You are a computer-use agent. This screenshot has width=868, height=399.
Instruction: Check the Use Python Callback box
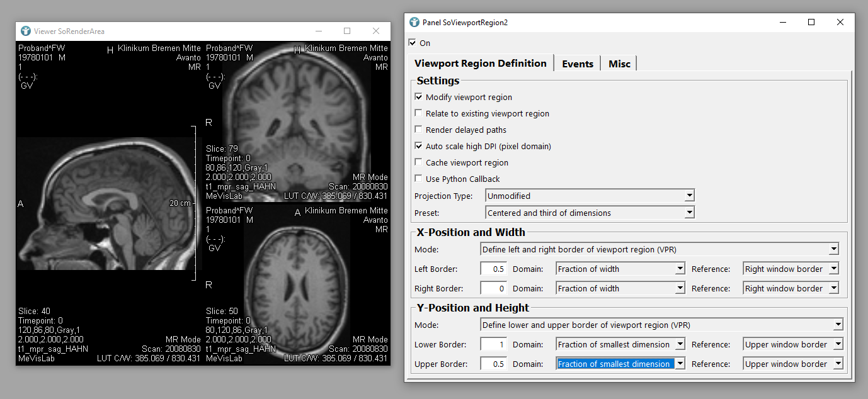419,179
